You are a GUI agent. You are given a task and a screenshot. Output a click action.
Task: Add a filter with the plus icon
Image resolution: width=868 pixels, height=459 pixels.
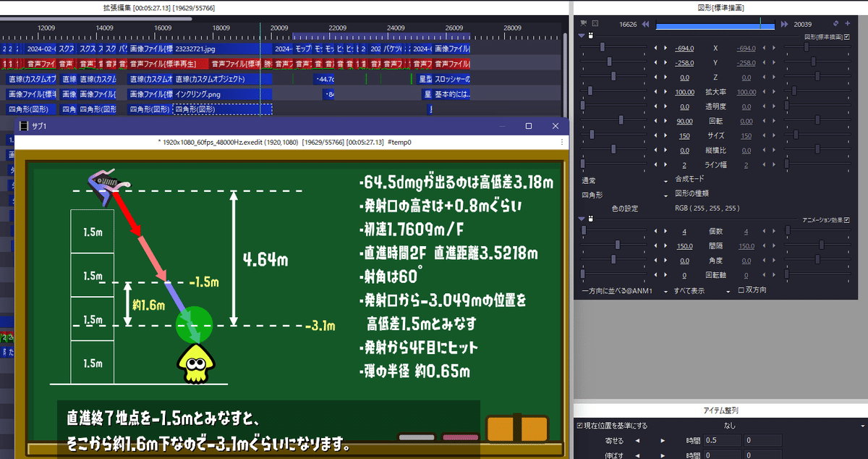click(x=848, y=23)
